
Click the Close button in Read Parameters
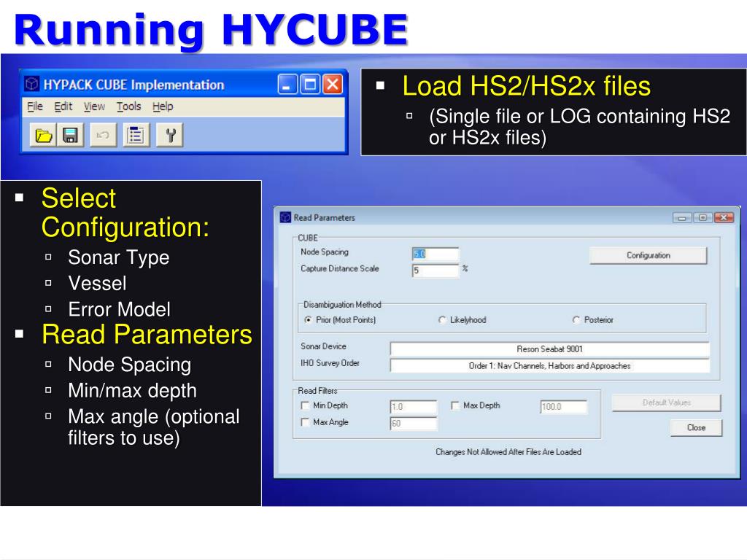[x=696, y=427]
